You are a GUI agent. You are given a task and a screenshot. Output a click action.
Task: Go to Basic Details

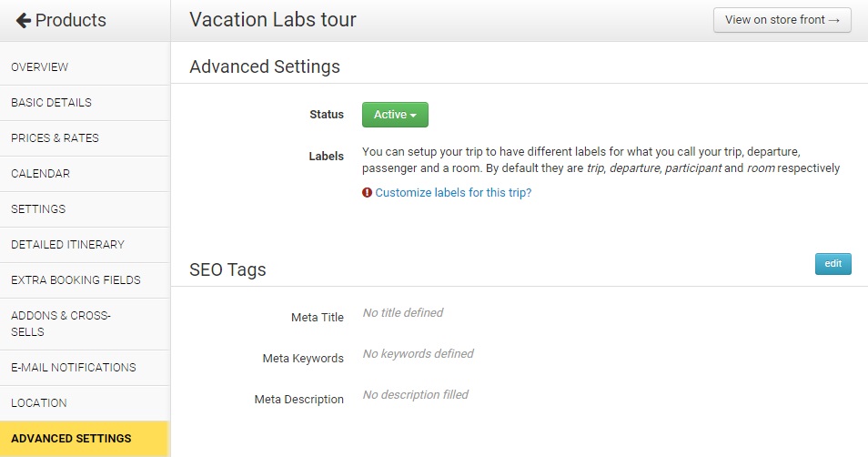tap(51, 103)
